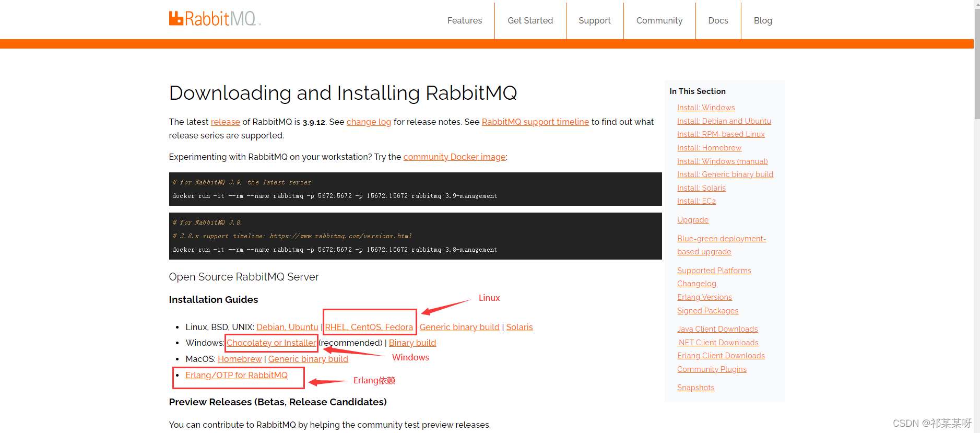Open the Blog menu item
This screenshot has height=433, width=980.
coord(762,20)
